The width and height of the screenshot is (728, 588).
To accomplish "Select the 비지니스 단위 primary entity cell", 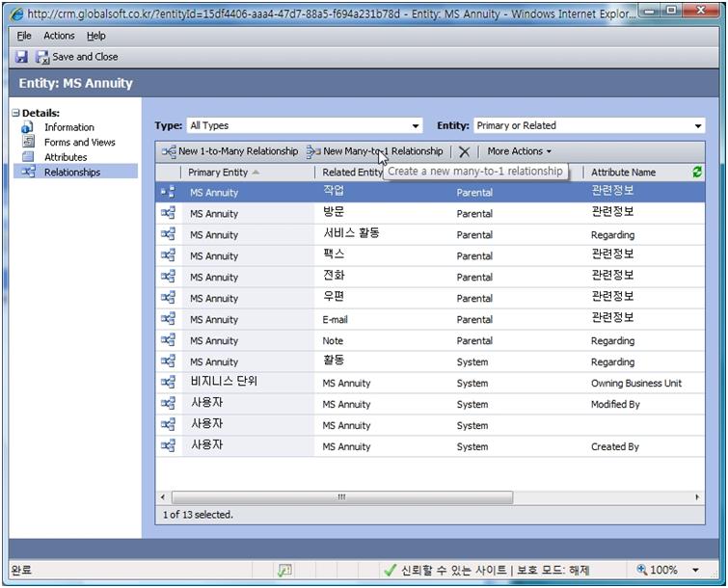I will (224, 381).
